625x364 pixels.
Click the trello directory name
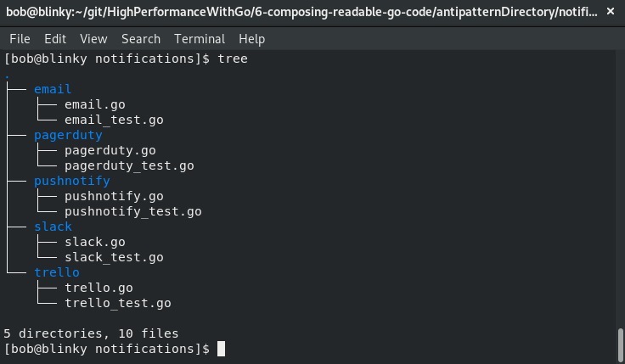coord(57,272)
